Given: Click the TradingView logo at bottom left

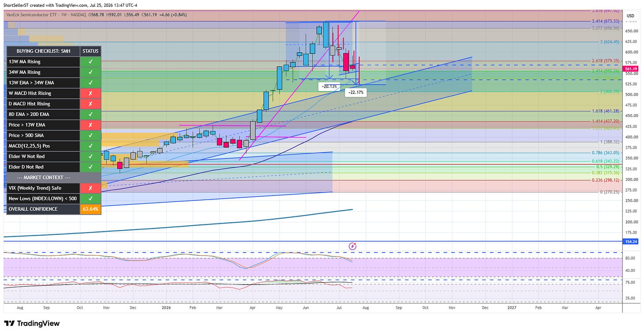Looking at the screenshot, I should point(32,324).
